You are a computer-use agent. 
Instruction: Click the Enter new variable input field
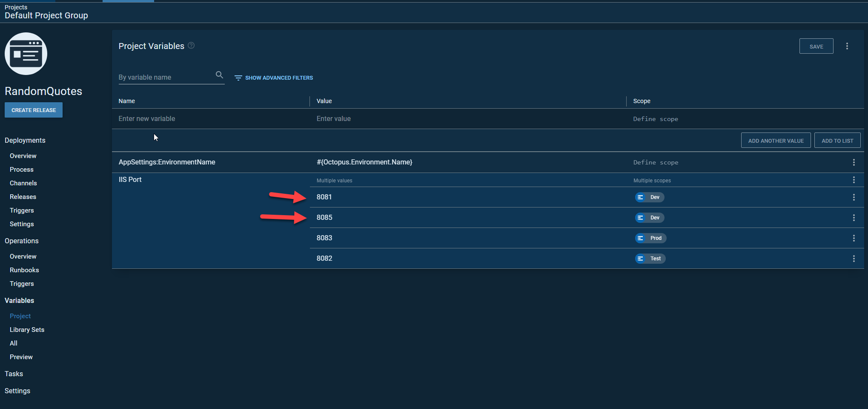click(170, 118)
